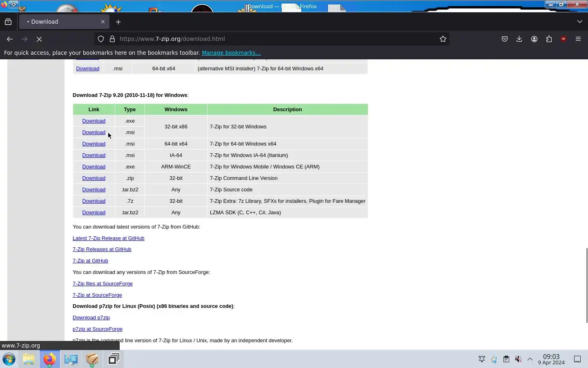Image resolution: width=588 pixels, height=368 pixels.
Task: Expand hidden system tray icons arrow
Action: 530,359
